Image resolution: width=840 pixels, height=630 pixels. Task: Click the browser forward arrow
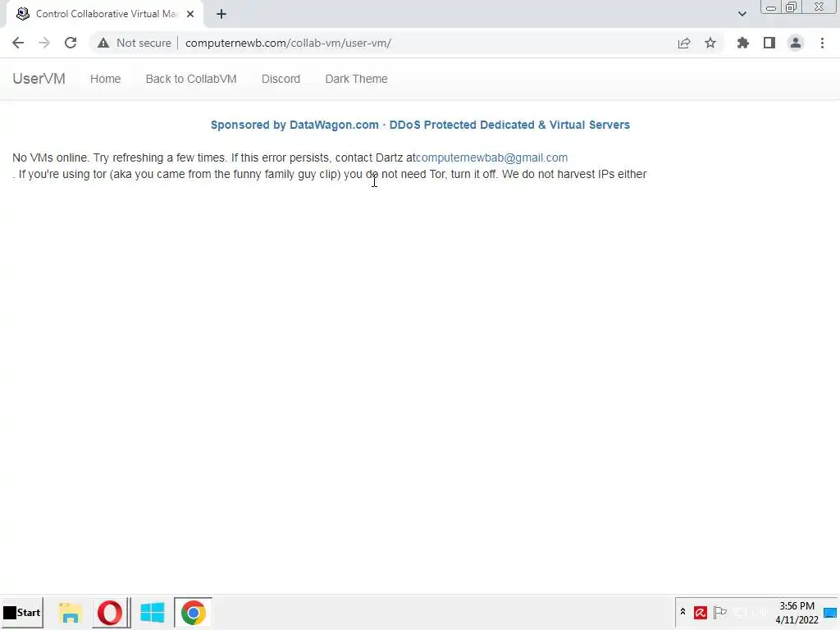44,43
